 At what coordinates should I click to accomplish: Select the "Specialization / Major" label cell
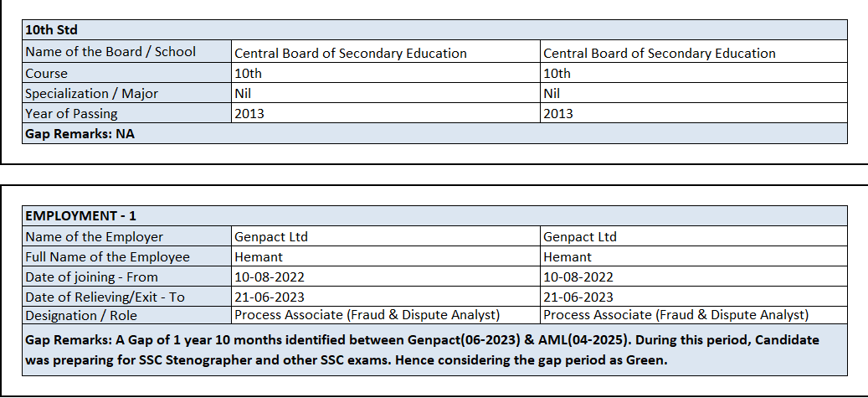tap(91, 93)
